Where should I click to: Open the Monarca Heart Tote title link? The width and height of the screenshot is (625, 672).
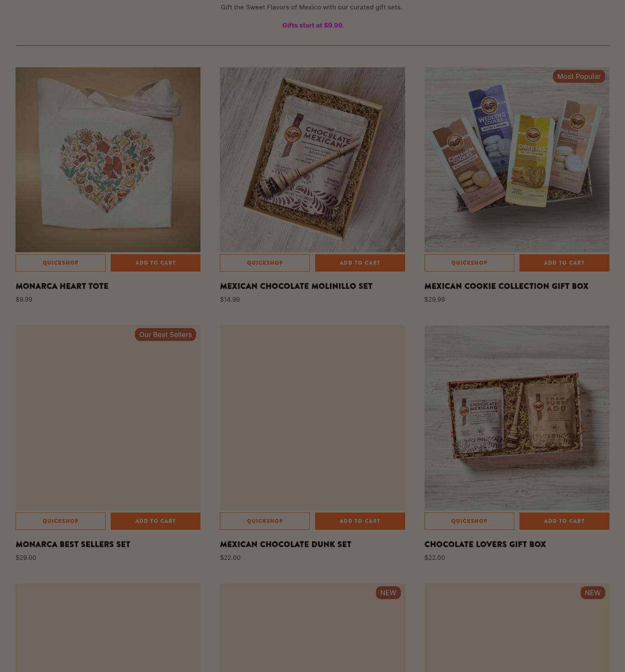pyautogui.click(x=62, y=286)
